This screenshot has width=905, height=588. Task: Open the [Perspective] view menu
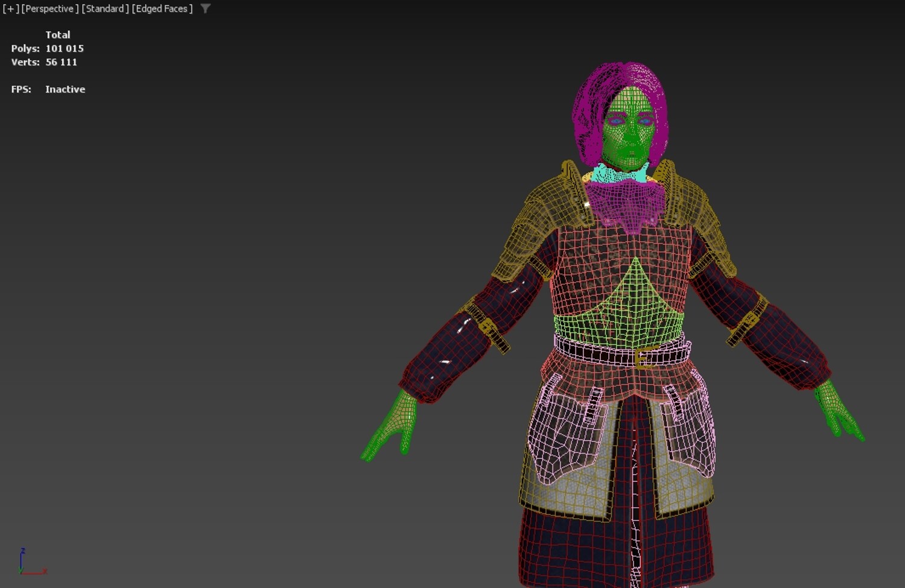click(x=50, y=8)
